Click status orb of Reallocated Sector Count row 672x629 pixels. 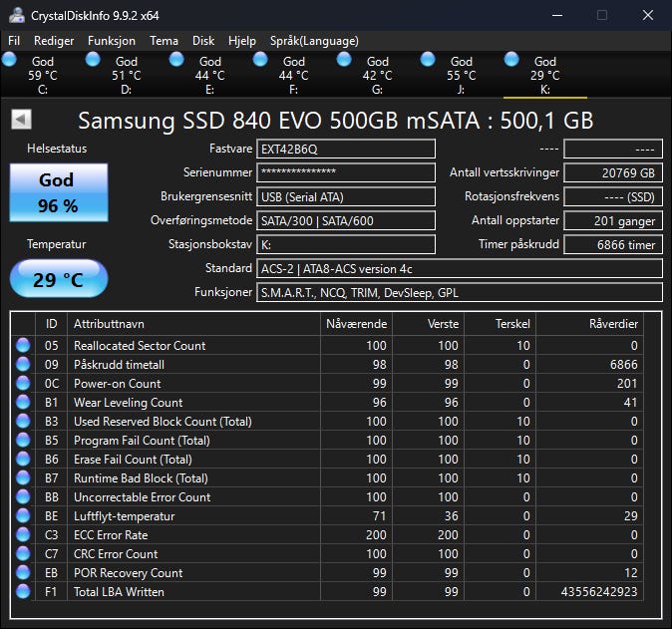(23, 345)
